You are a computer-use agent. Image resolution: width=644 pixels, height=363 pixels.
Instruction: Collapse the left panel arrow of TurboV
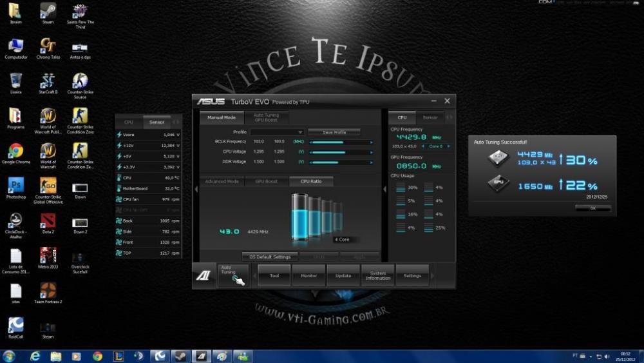tap(196, 189)
